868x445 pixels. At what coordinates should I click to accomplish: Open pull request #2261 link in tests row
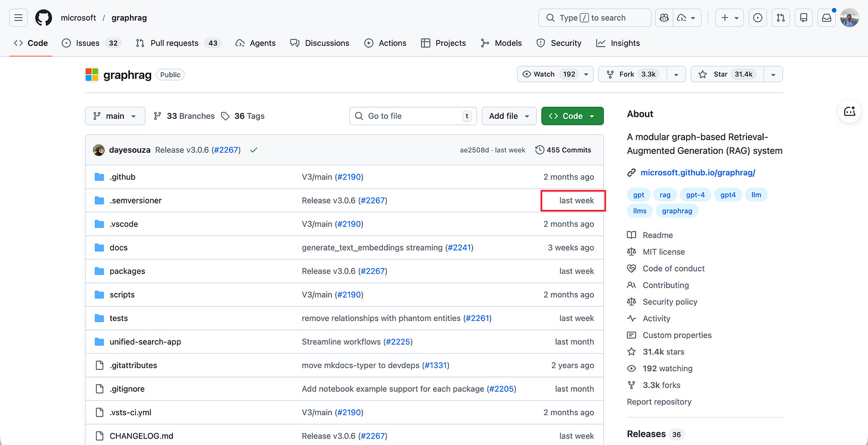478,318
